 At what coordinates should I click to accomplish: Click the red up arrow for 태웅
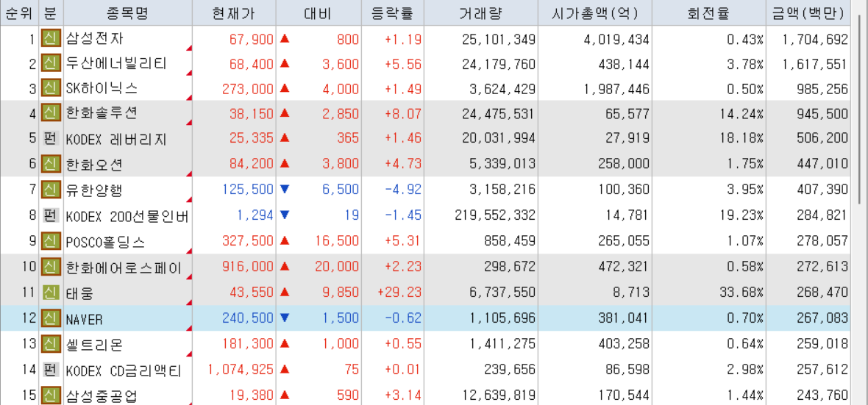click(x=285, y=292)
